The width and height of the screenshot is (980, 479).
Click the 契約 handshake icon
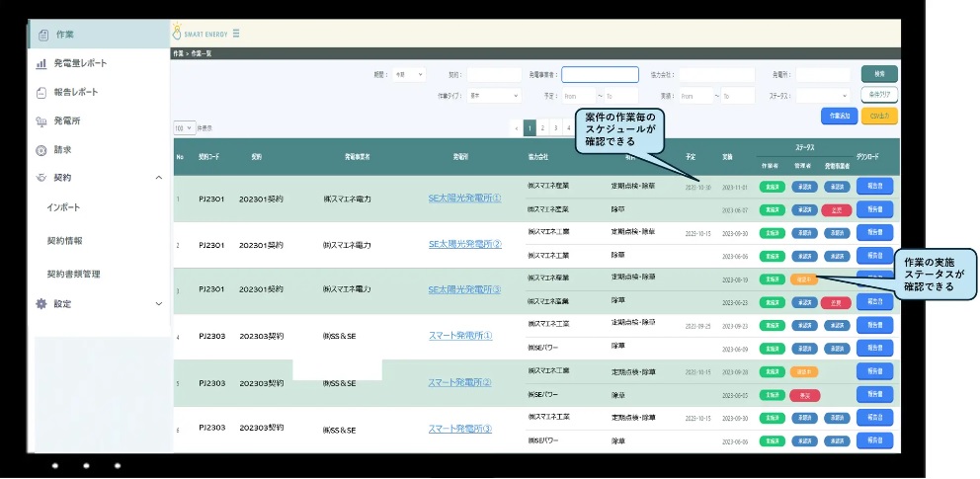pyautogui.click(x=41, y=178)
